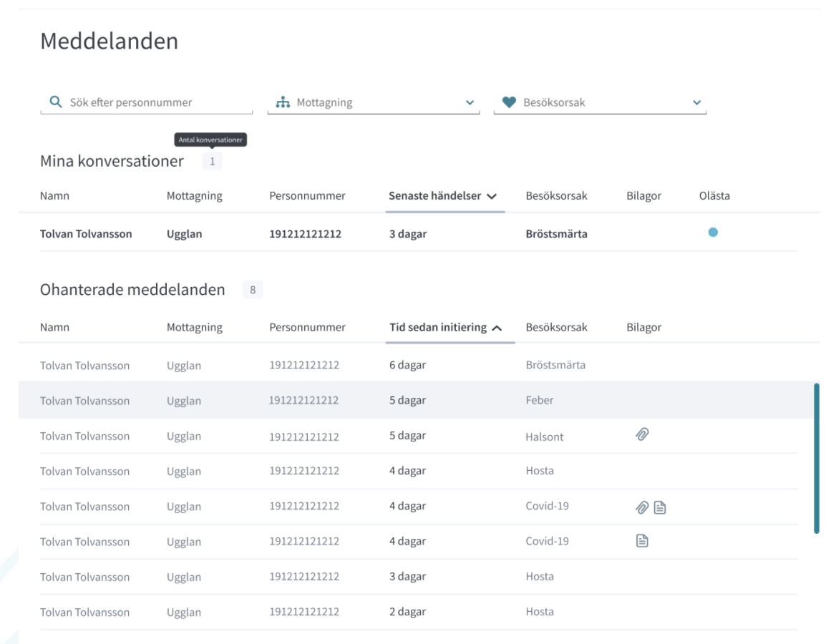The width and height of the screenshot is (836, 644).
Task: Select the Halsont message row
Action: click(419, 436)
